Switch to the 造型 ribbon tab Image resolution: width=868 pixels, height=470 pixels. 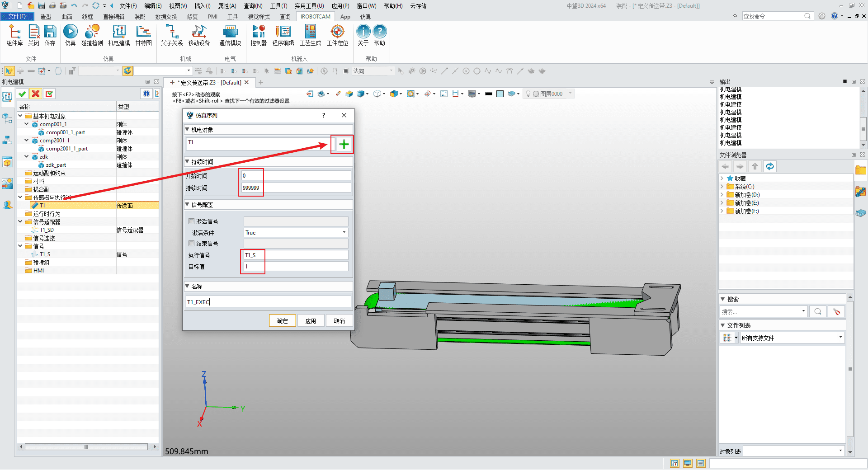[46, 17]
